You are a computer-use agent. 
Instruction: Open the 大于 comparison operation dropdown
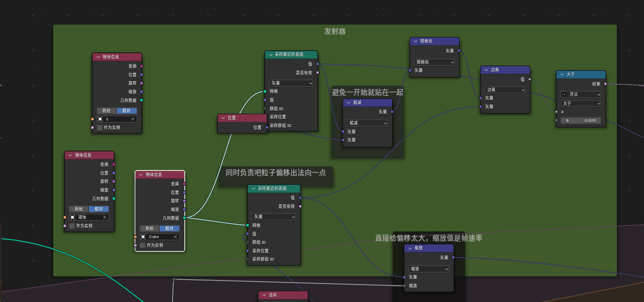[581, 103]
